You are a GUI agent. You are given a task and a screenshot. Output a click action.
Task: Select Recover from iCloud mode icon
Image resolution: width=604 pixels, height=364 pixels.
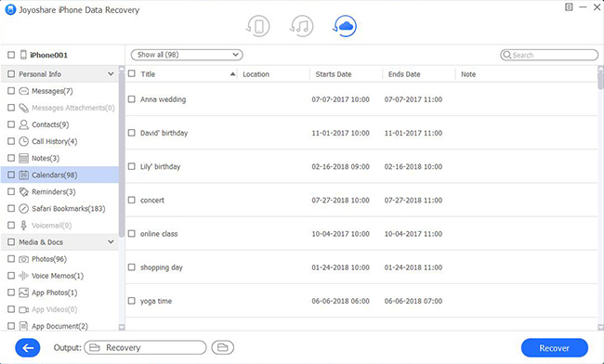tap(345, 26)
